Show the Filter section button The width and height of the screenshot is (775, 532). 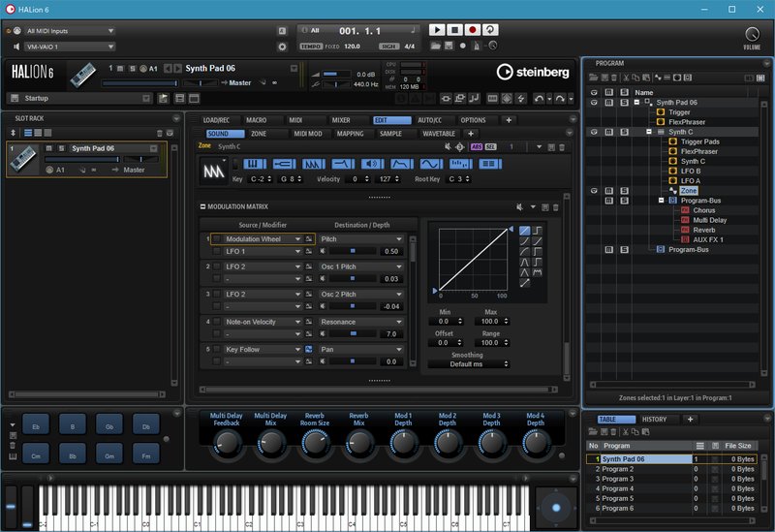tap(343, 164)
